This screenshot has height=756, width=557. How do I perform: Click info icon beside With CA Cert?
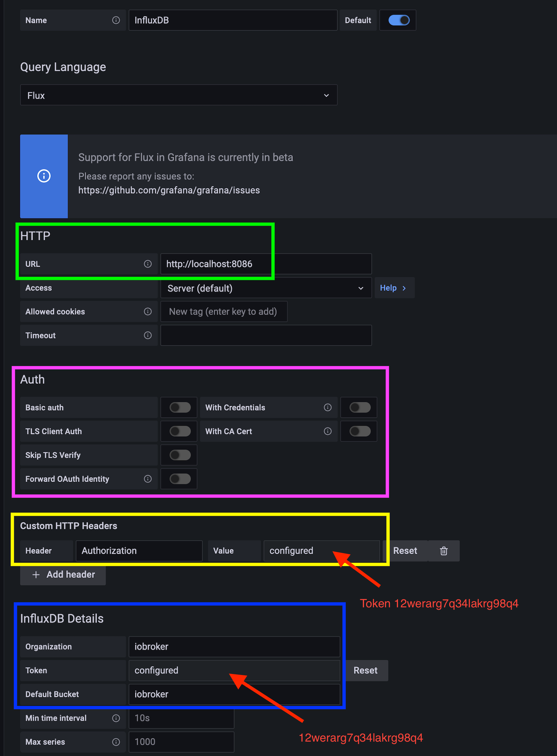pyautogui.click(x=328, y=431)
